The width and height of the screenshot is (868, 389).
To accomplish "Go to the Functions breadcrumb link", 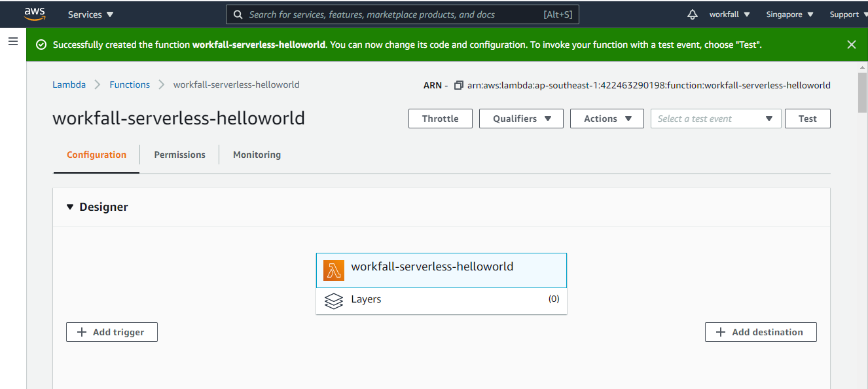I will [130, 84].
